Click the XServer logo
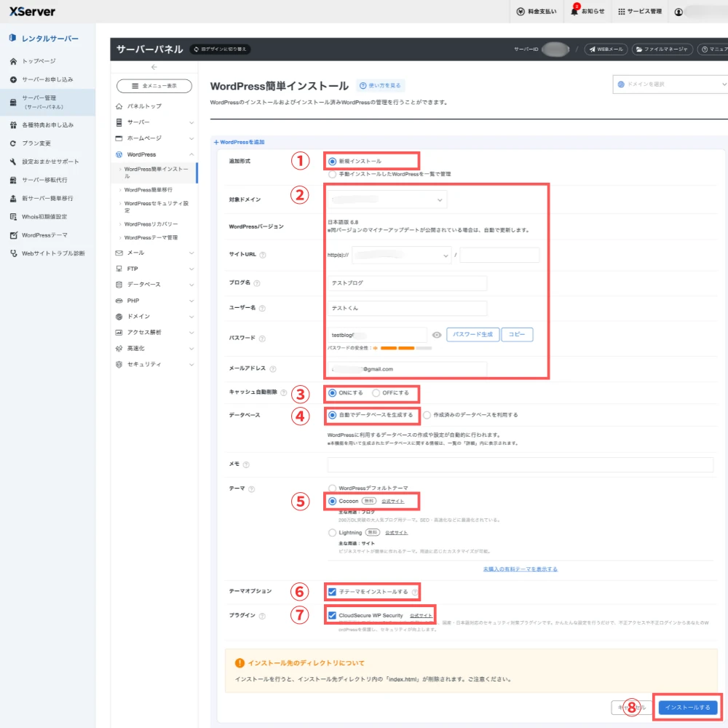 click(x=32, y=11)
